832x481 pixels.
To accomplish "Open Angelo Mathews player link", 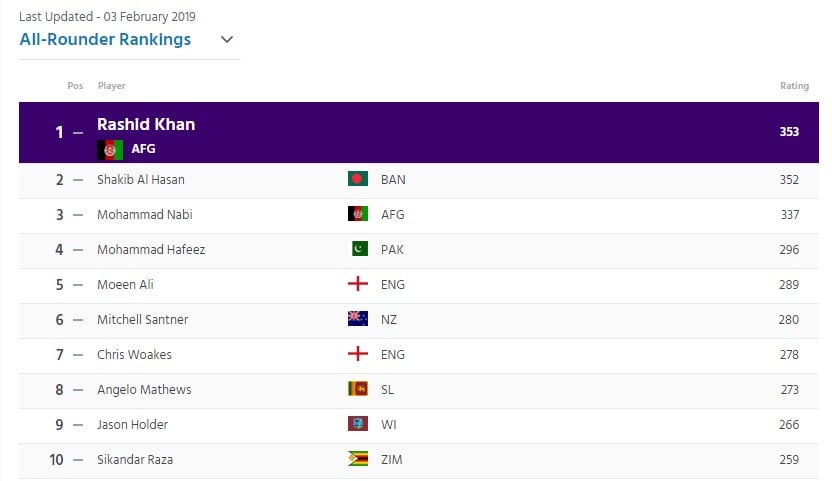I will click(x=144, y=390).
